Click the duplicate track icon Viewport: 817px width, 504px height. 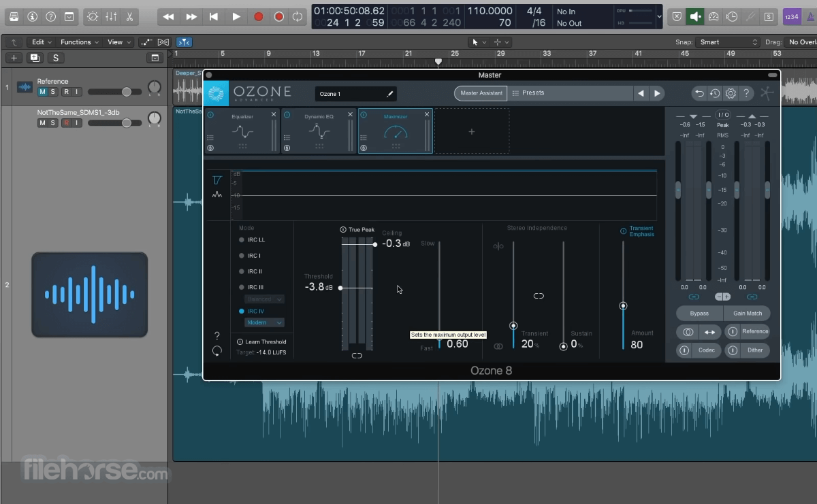(35, 58)
